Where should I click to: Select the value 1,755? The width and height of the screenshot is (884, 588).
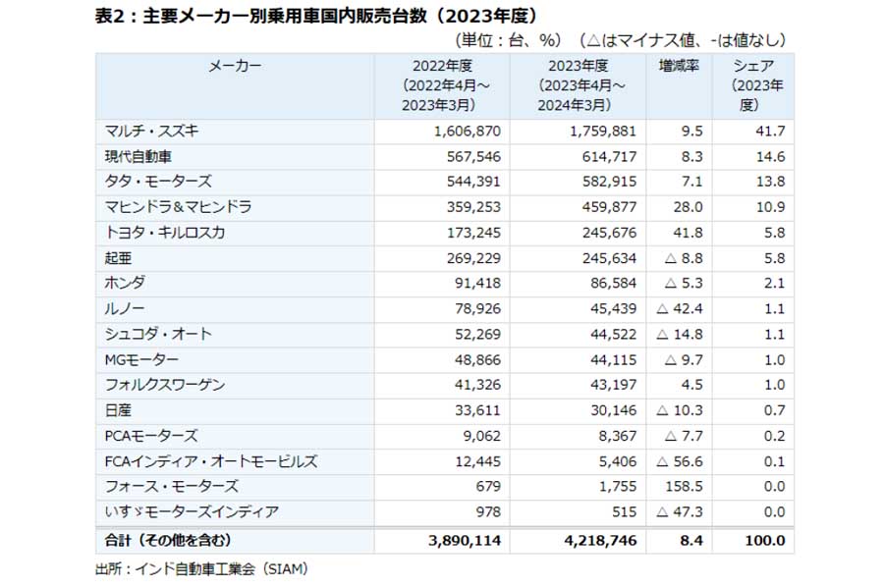[618, 486]
